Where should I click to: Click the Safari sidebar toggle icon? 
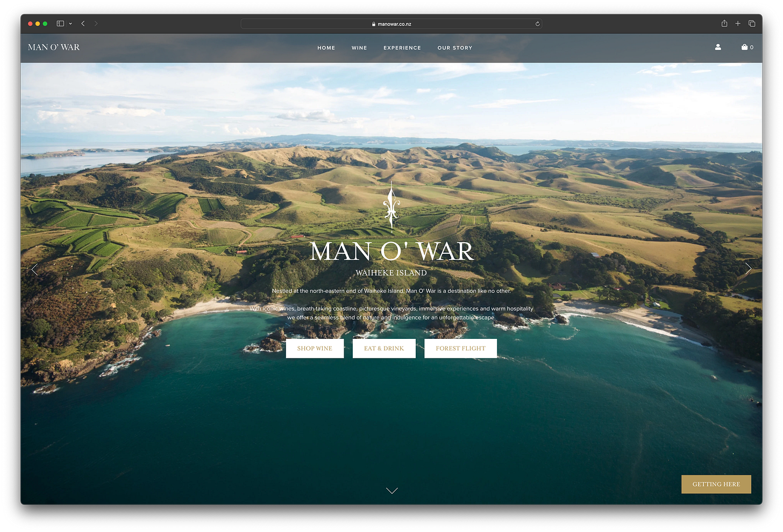tap(60, 24)
